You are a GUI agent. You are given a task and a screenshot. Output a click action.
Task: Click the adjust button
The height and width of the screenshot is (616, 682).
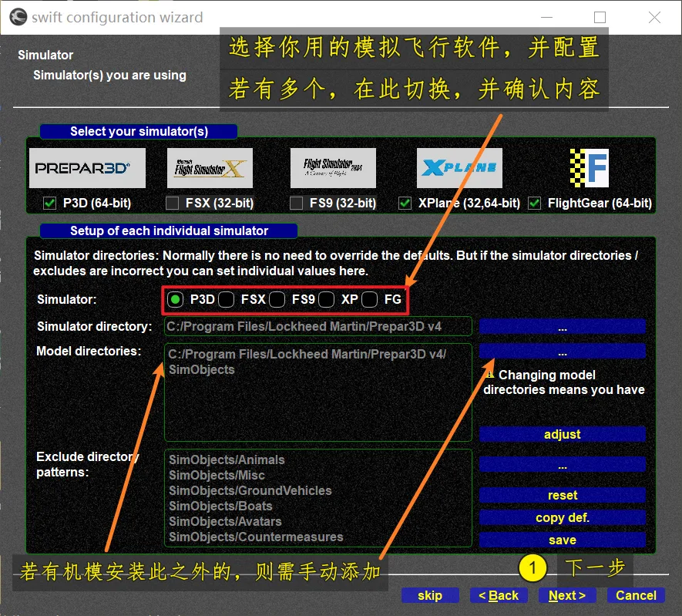point(563,434)
